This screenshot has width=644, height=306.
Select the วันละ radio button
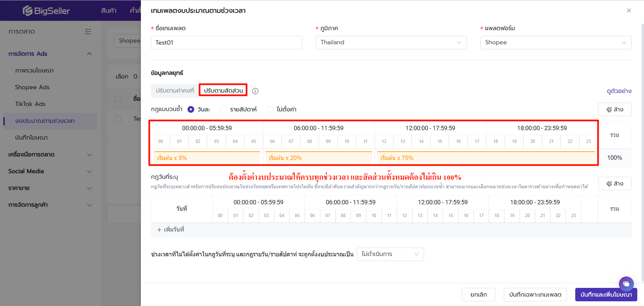pos(191,109)
